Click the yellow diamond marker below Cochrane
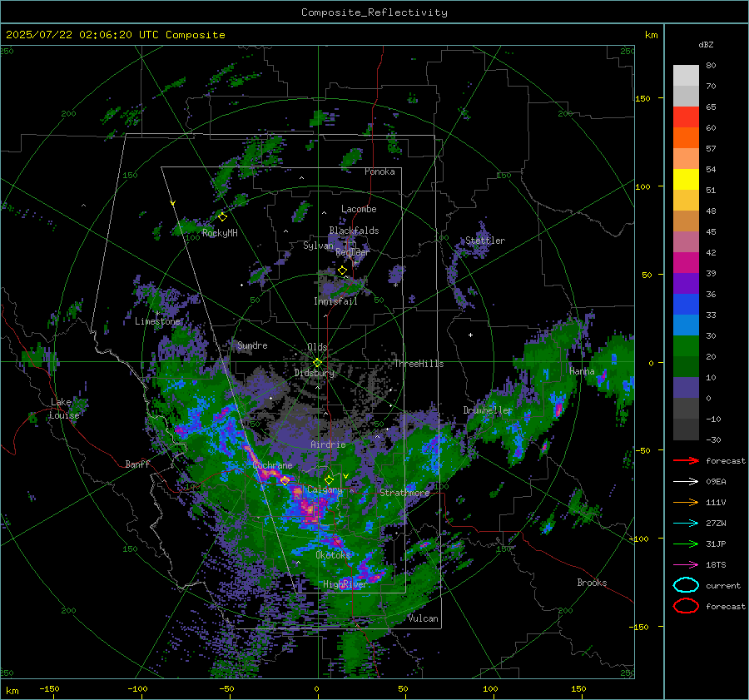Screen dimensions: 749x700 pos(285,480)
